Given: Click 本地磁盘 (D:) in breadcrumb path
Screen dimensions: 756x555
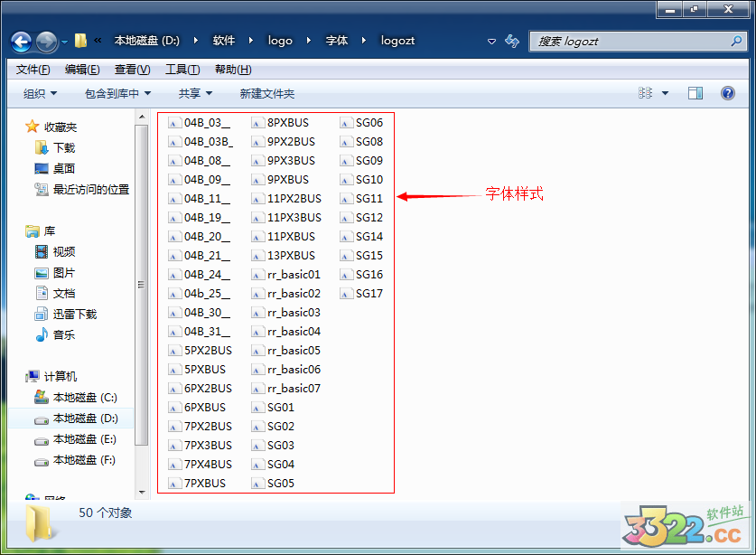Looking at the screenshot, I should [146, 41].
